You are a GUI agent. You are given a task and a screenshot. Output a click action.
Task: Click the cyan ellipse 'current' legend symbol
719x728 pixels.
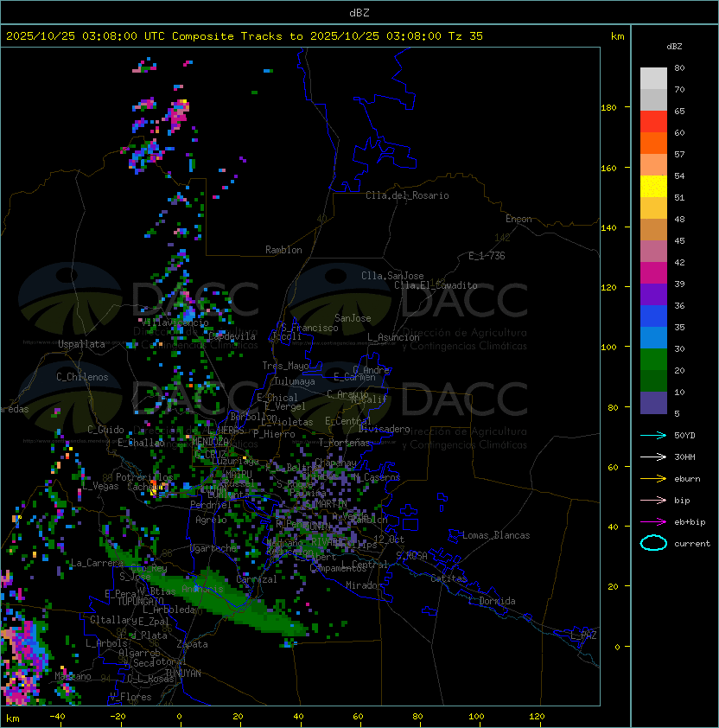653,543
